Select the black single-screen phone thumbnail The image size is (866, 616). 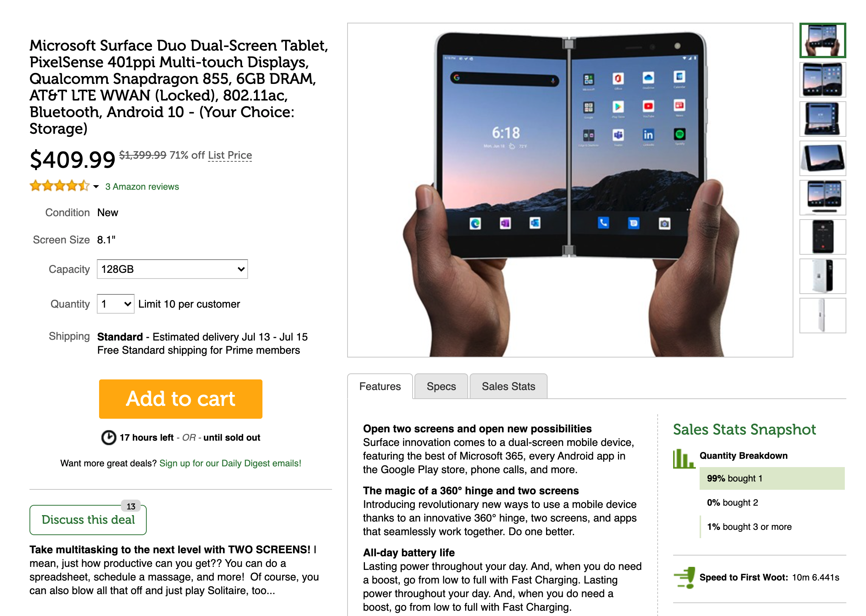point(823,237)
